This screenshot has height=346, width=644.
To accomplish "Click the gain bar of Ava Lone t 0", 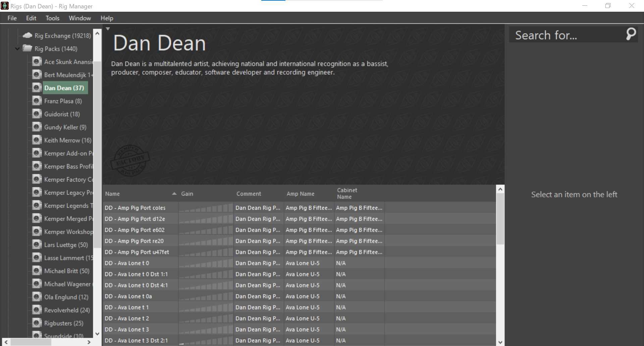I will 206,263.
